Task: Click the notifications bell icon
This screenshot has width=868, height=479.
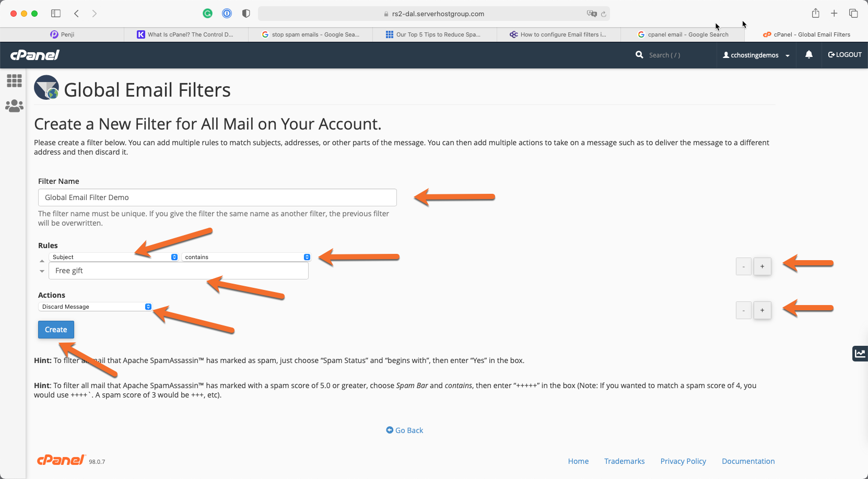Action: tap(808, 55)
